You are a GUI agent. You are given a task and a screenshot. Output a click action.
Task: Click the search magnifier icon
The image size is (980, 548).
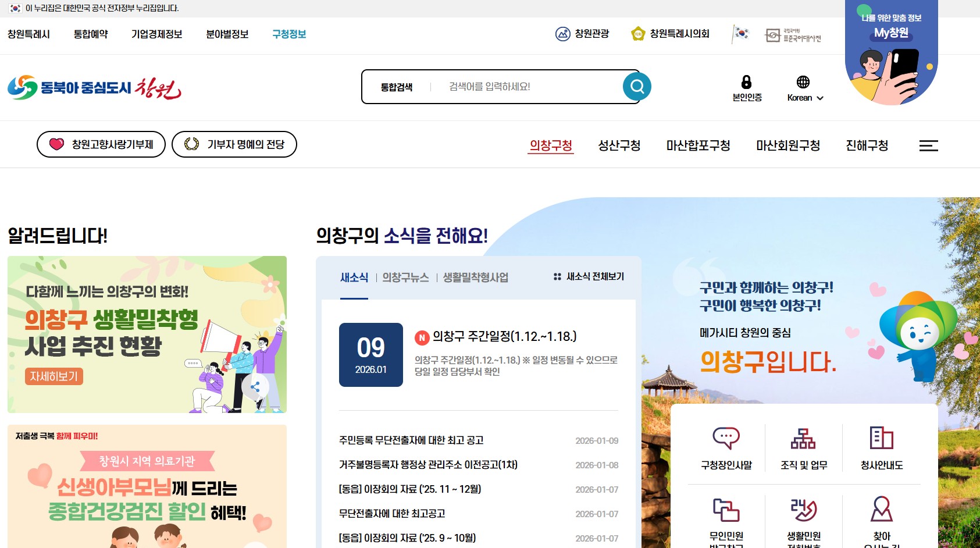pyautogui.click(x=636, y=86)
